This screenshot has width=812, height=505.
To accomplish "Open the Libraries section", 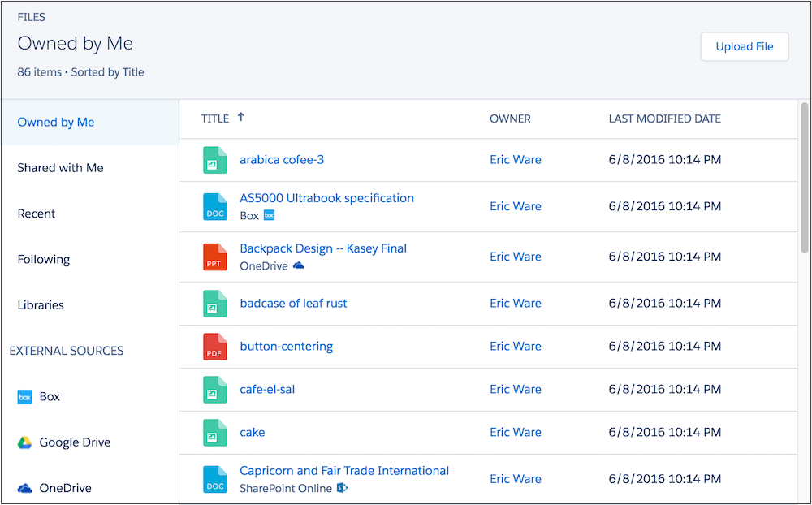I will (41, 305).
